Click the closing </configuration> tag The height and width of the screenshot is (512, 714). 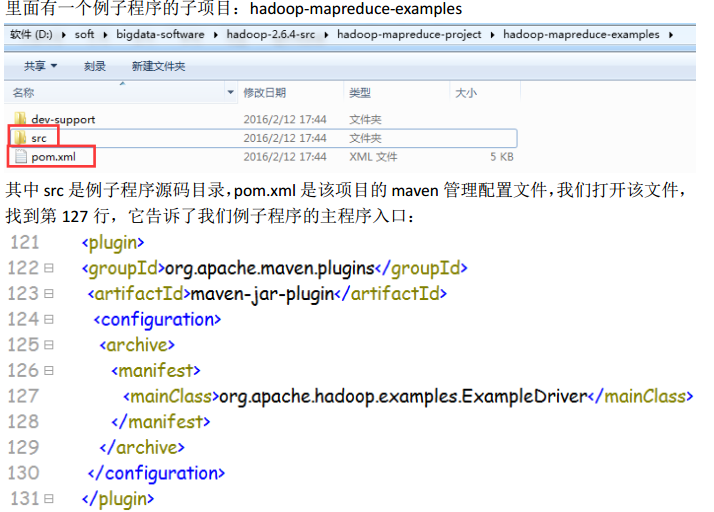click(x=156, y=474)
